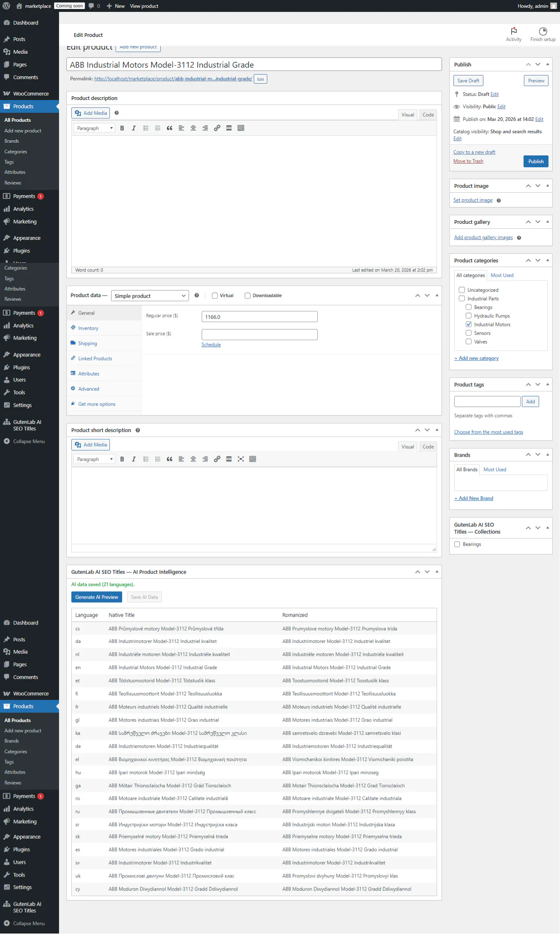
Task: Insert Read More tag in Product description toolbar
Action: (x=229, y=128)
